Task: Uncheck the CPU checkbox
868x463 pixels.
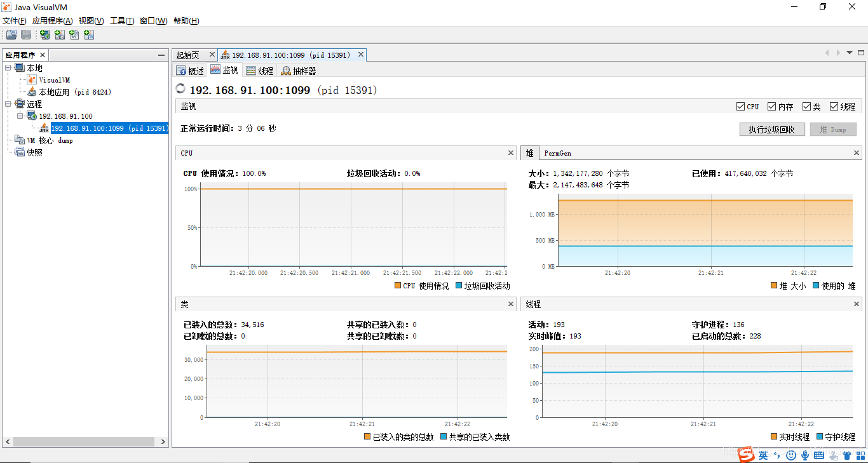Action: point(740,107)
